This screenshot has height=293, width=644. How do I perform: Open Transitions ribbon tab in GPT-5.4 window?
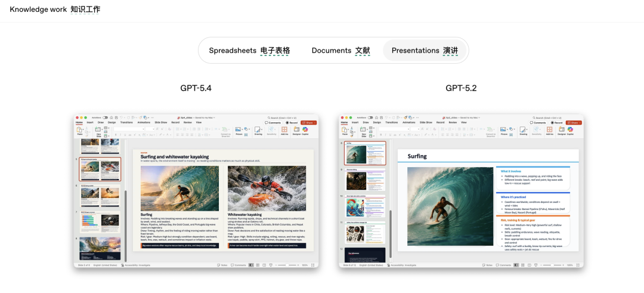pyautogui.click(x=126, y=122)
